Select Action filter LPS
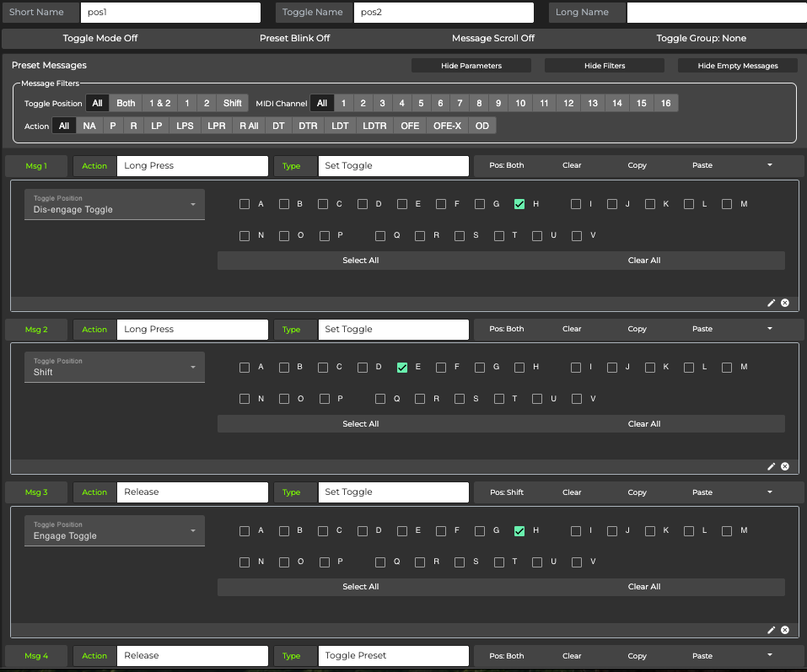 tap(185, 126)
